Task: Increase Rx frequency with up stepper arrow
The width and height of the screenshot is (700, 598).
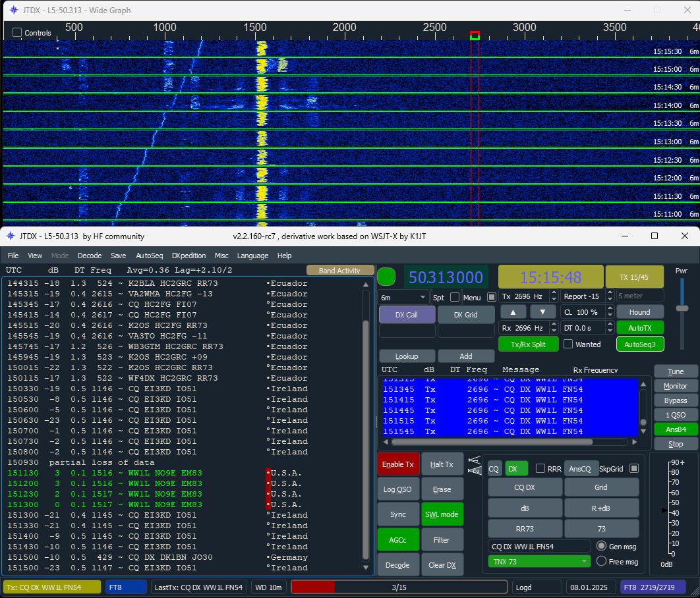Action: click(x=554, y=325)
